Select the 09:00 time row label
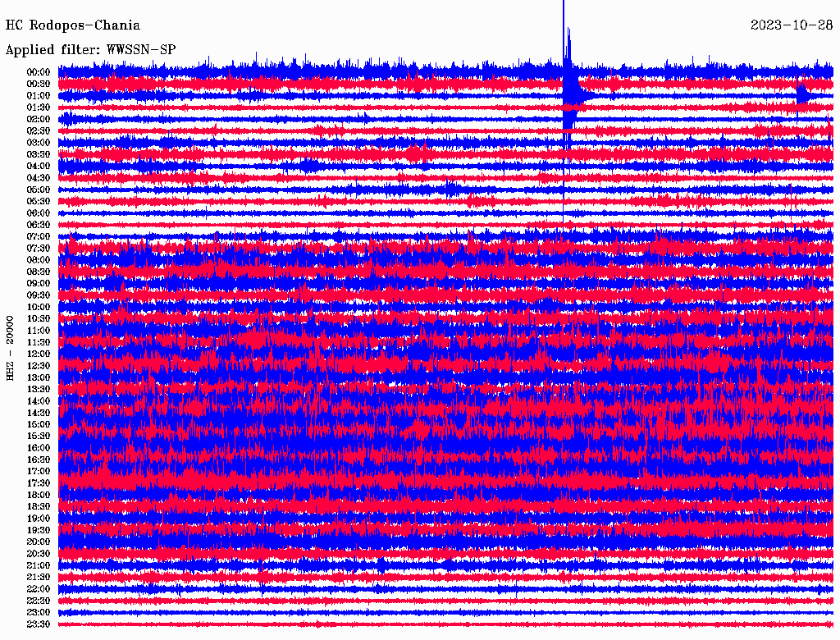 (x=39, y=284)
